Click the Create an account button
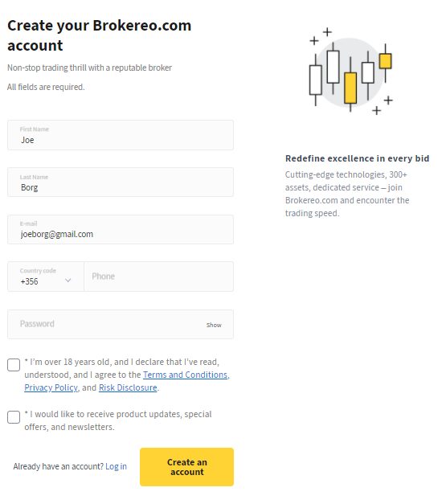Image resolution: width=446 pixels, height=504 pixels. pos(186,467)
